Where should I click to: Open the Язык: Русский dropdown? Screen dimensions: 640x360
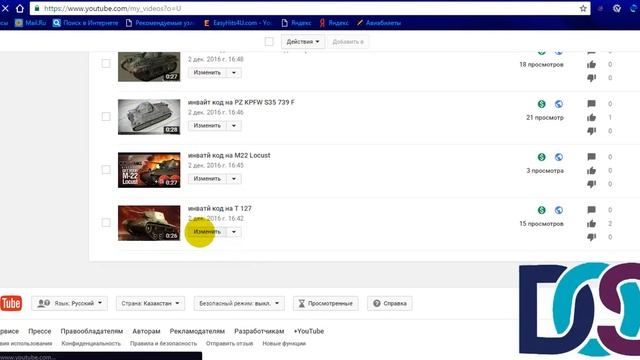click(70, 303)
